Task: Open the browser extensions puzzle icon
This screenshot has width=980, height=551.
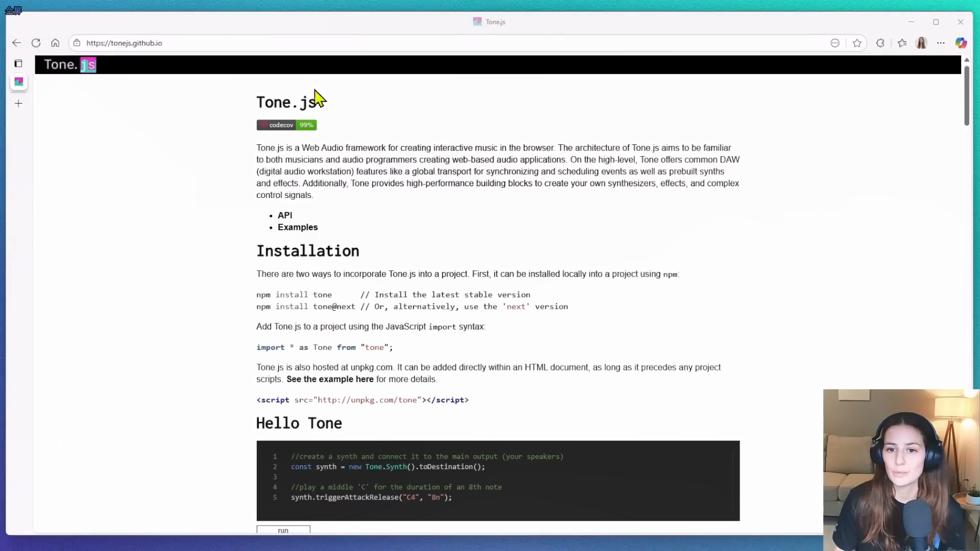Action: click(880, 43)
